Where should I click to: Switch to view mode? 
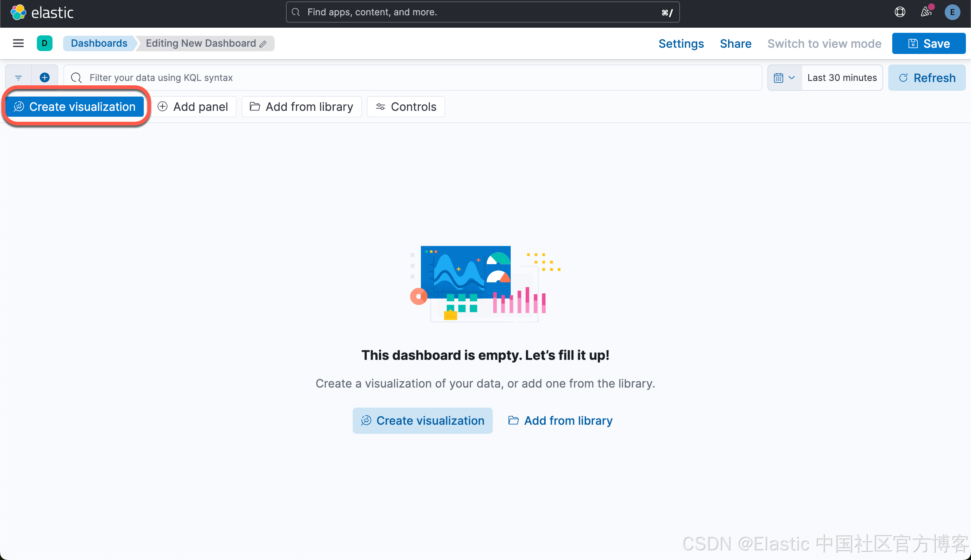click(x=824, y=43)
